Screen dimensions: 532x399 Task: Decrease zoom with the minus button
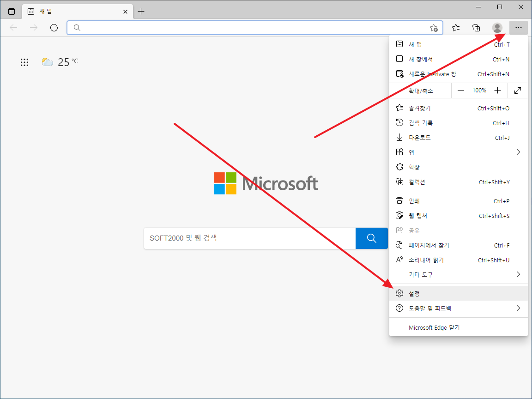[460, 91]
